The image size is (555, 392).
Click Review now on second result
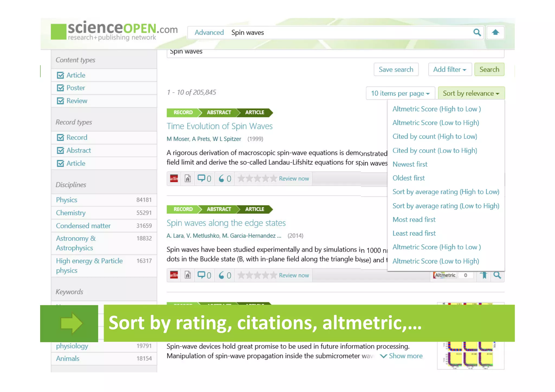(294, 275)
